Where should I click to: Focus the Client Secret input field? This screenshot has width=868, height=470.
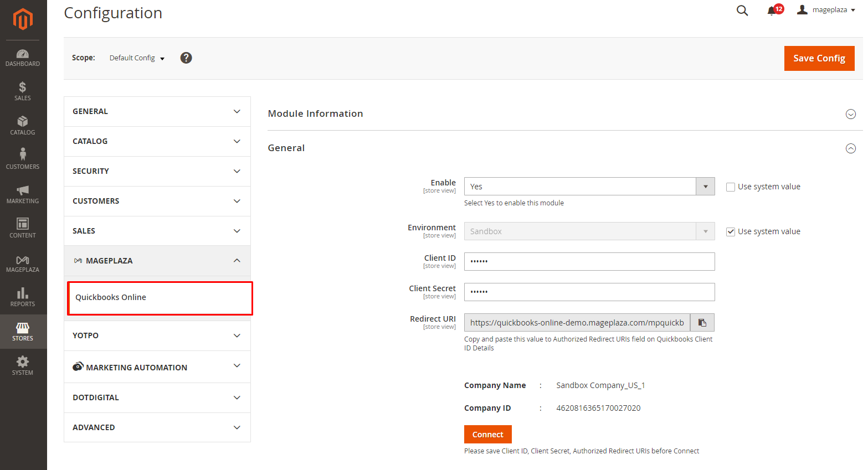589,292
